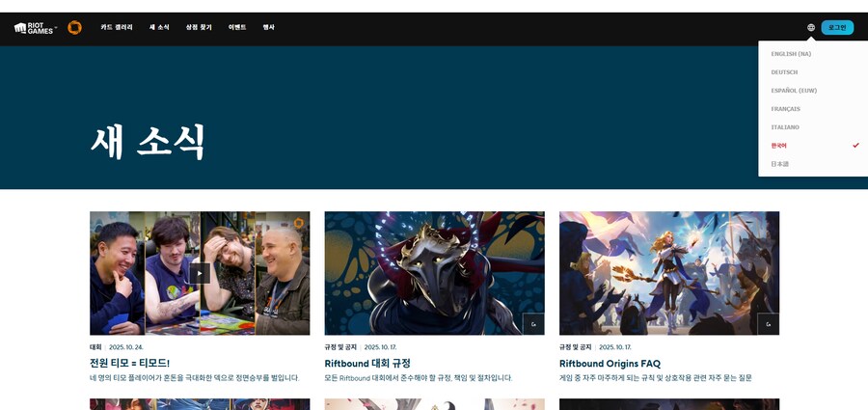
Task: Open the globe language selector icon
Action: pyautogui.click(x=811, y=27)
